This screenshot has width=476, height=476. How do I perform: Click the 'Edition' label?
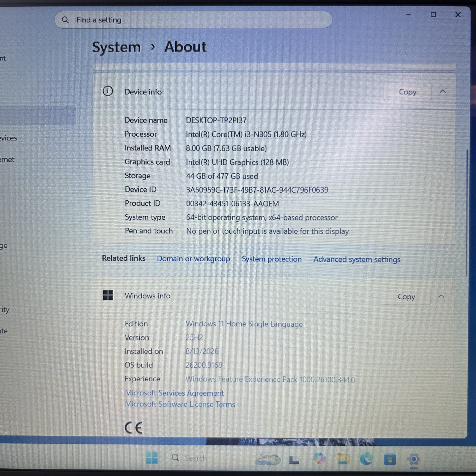pos(136,324)
